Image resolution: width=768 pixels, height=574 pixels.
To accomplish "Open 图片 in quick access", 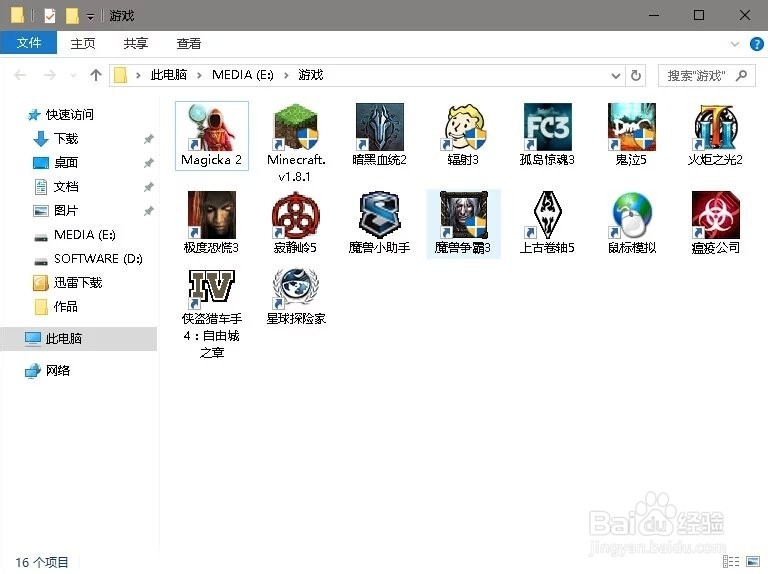I will [66, 211].
